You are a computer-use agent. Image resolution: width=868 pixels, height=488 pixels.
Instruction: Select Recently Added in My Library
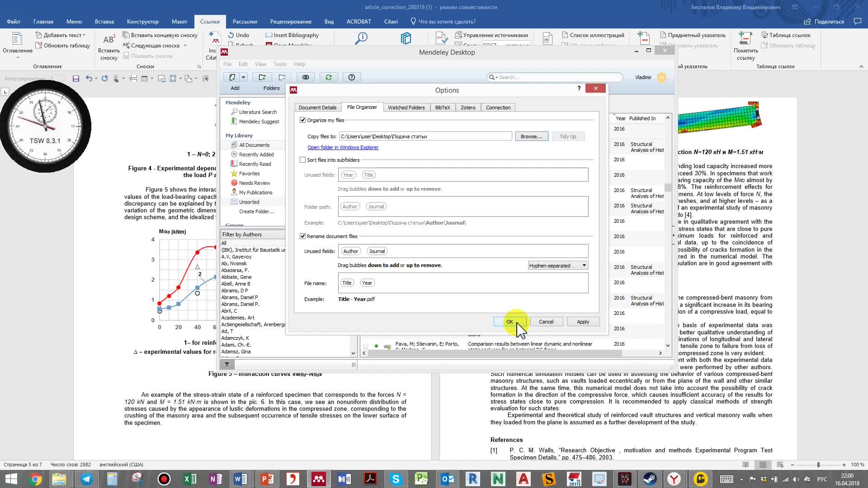256,155
